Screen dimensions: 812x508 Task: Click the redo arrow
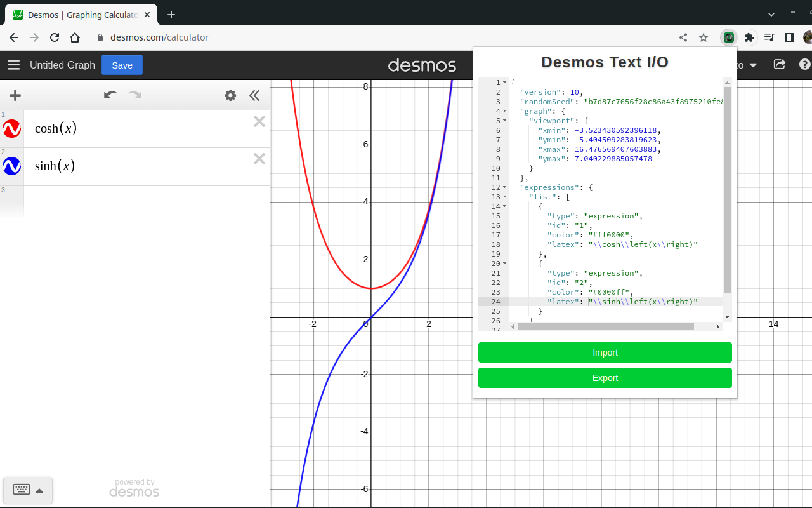134,95
